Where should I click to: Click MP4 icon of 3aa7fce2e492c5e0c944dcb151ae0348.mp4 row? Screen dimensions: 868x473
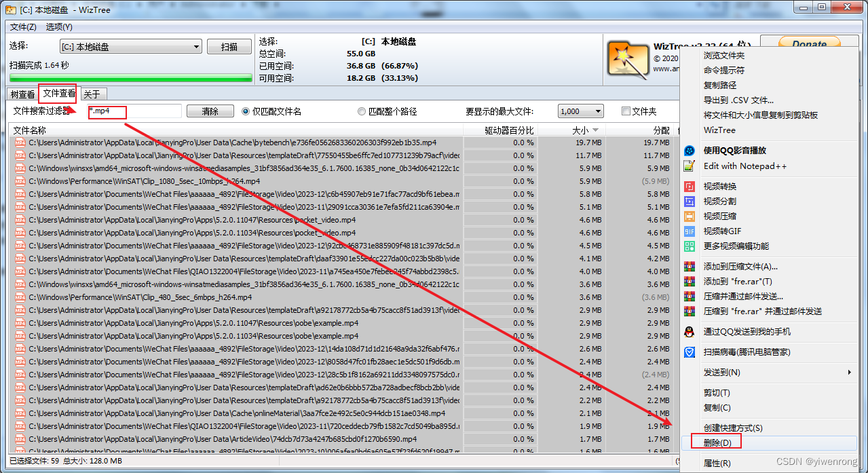coord(20,413)
